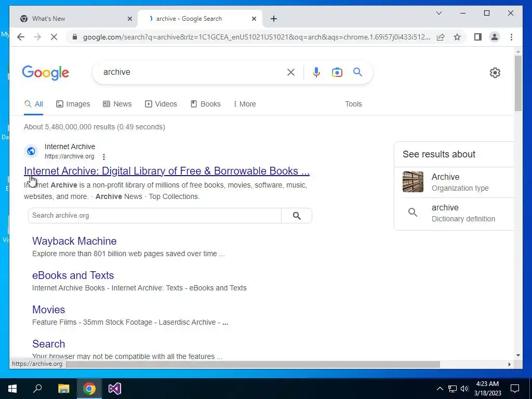Open eBooks and Texts link
532x399 pixels.
pyautogui.click(x=73, y=275)
